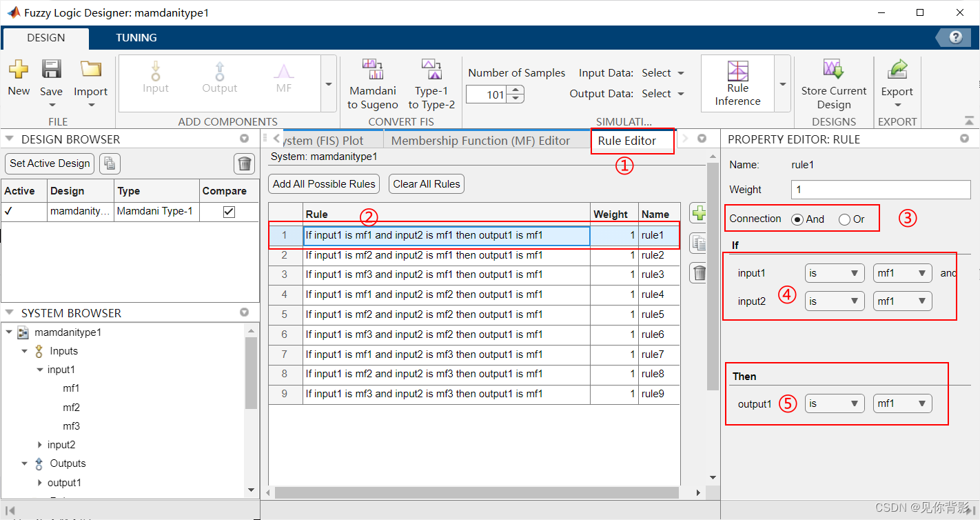
Task: Click the Weight input field
Action: [x=881, y=190]
